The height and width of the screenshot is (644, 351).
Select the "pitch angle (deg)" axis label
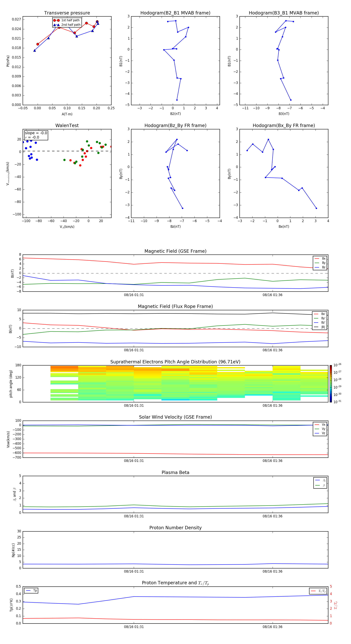point(11,384)
